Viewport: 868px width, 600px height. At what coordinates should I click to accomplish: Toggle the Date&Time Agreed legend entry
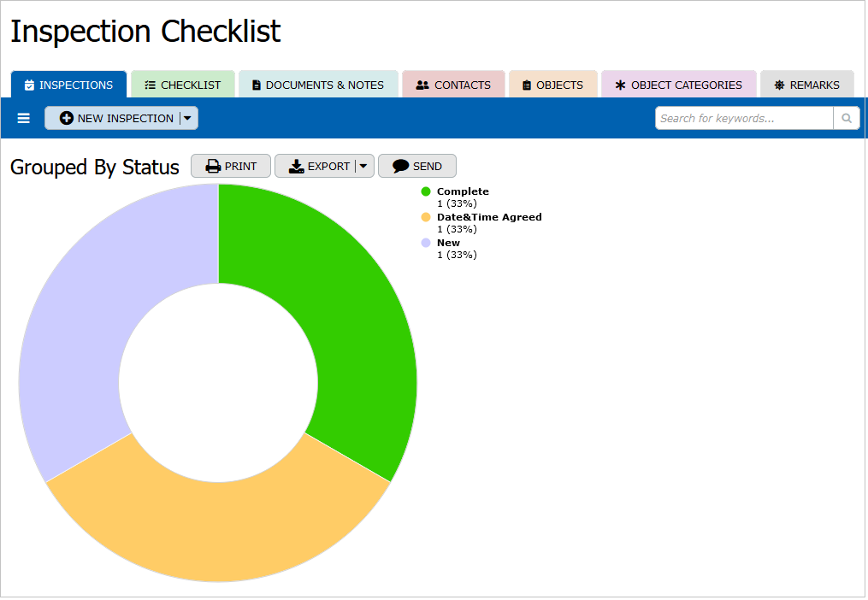click(x=488, y=217)
